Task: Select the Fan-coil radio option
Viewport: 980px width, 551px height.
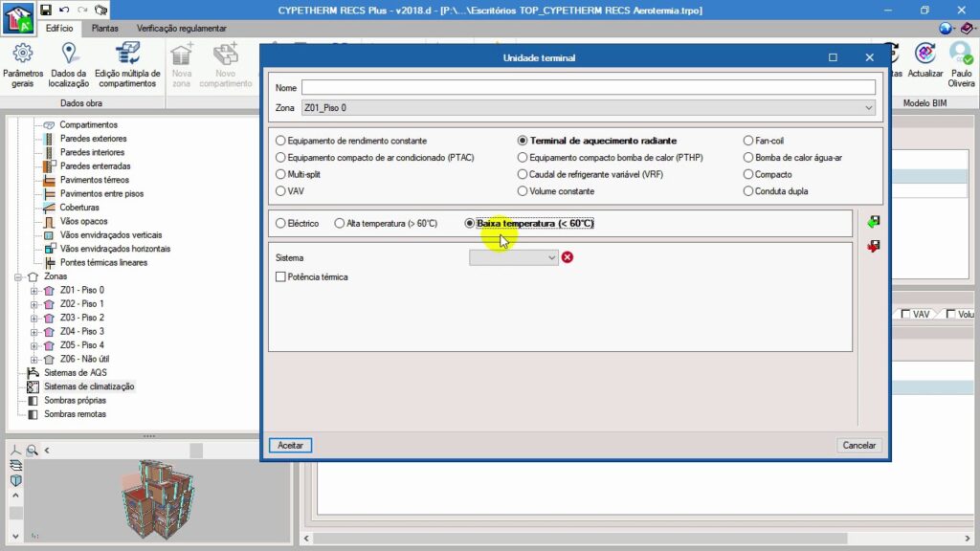Action: pyautogui.click(x=748, y=141)
